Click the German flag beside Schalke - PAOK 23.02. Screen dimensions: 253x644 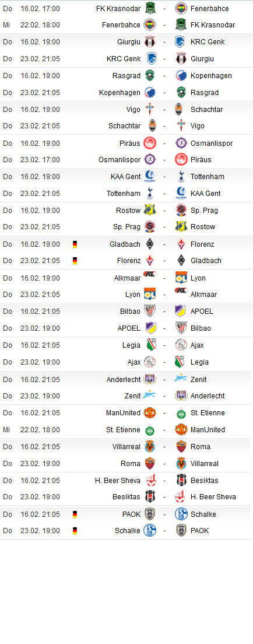tap(75, 531)
